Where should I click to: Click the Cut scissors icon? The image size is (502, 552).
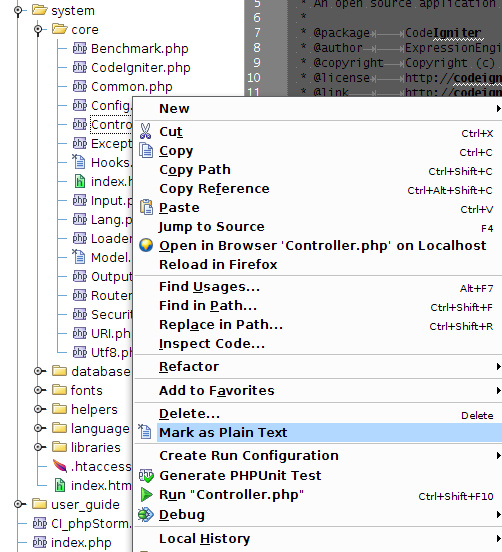(x=145, y=131)
